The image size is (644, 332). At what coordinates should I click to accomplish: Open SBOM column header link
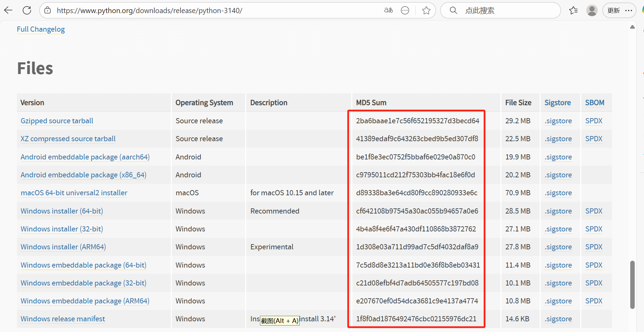tap(595, 103)
